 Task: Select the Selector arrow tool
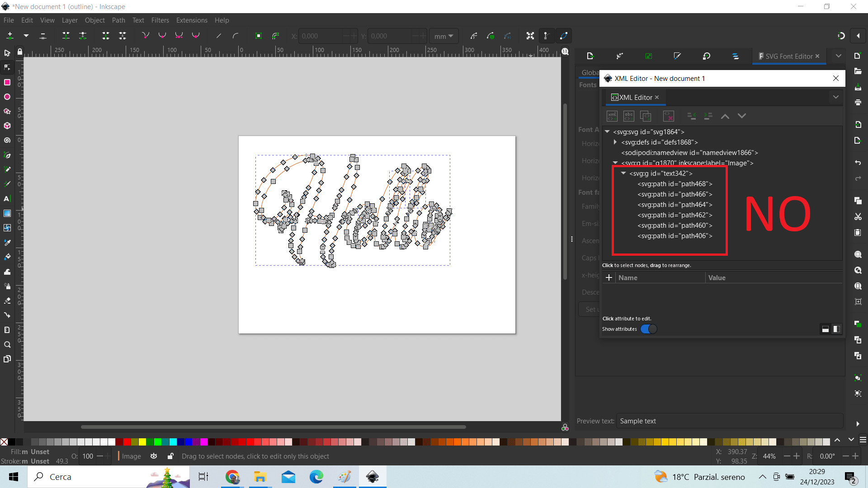[7, 53]
